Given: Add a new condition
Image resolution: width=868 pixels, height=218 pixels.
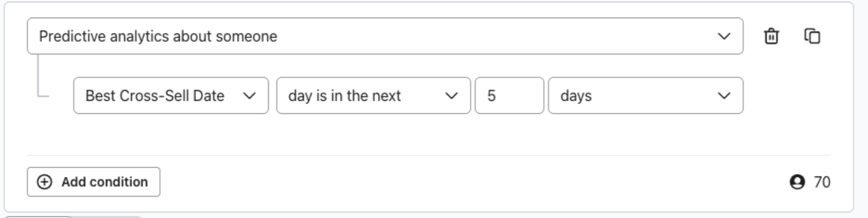Looking at the screenshot, I should coord(93,182).
